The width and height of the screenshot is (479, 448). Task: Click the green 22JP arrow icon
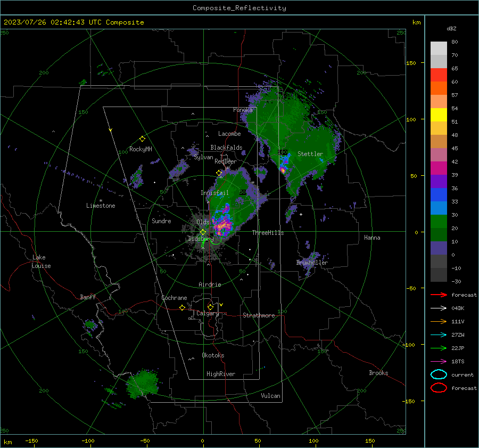tap(439, 348)
